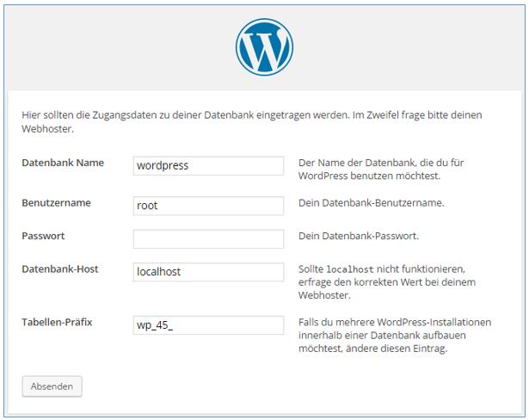Screen dimensions: 529x420
Task: Submit the form with Absenden button
Action: coord(52,386)
